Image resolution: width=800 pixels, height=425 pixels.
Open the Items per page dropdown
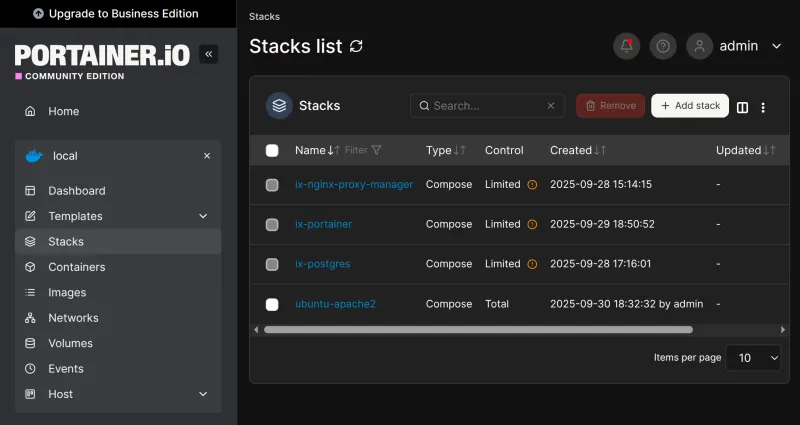pyautogui.click(x=753, y=357)
